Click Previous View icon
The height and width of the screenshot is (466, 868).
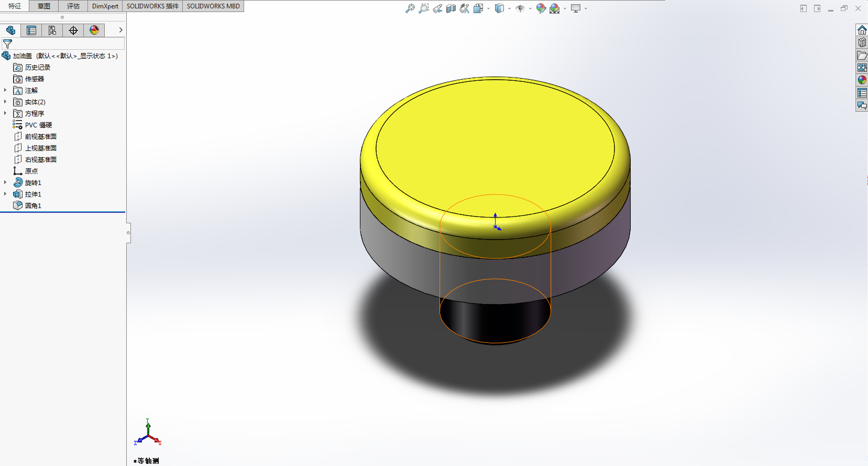click(x=437, y=8)
